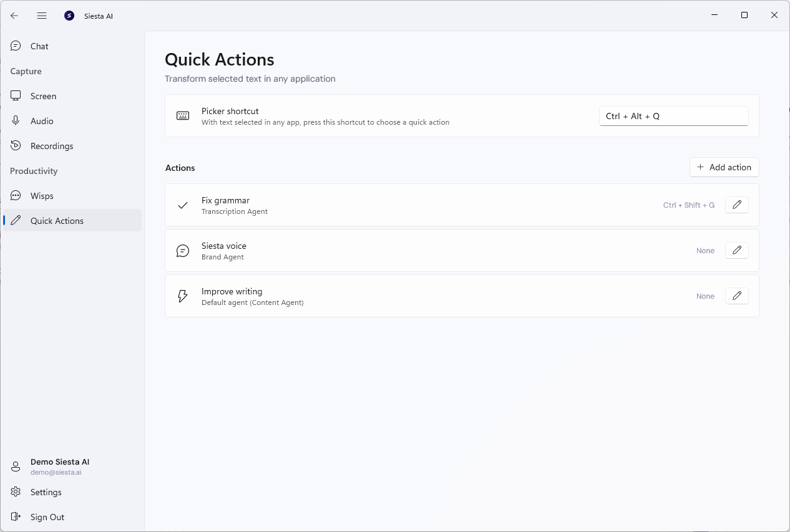Click the Default agent (Content Agent) subtitle
This screenshot has height=532, width=790.
coord(253,302)
